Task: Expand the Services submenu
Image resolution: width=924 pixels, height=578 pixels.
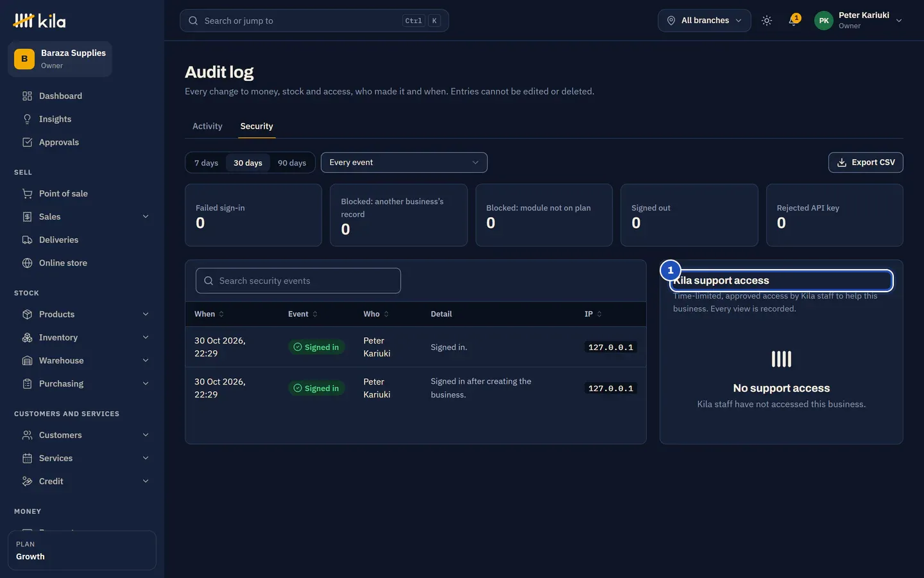Action: [146, 458]
